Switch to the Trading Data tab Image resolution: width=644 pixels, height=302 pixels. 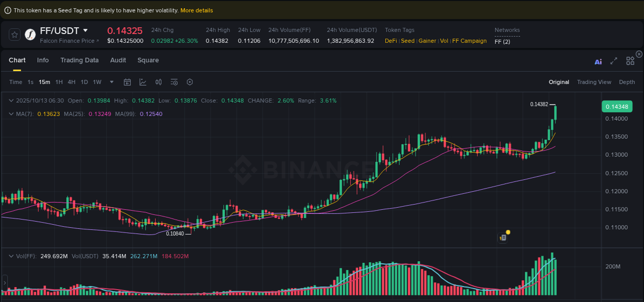pyautogui.click(x=79, y=60)
